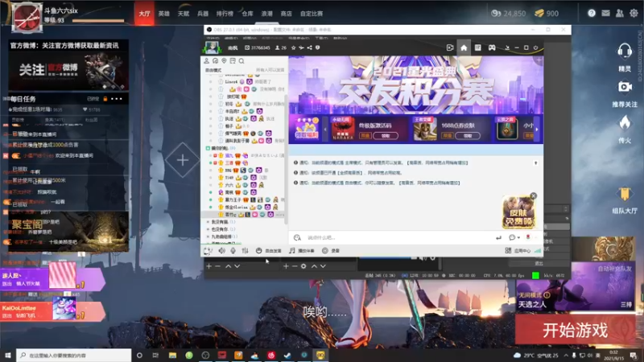Click the Windows taskbar search box
This screenshot has width=644, height=362.
pos(74,355)
